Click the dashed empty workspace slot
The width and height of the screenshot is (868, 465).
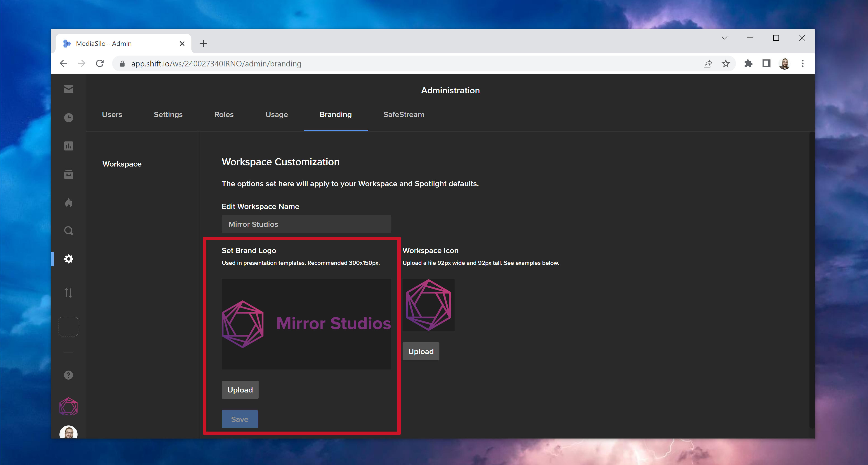click(68, 326)
